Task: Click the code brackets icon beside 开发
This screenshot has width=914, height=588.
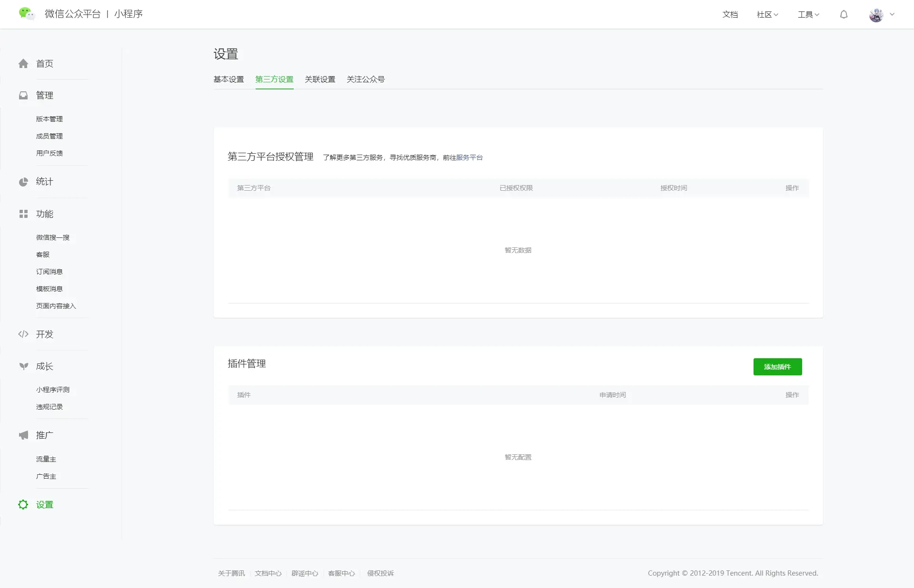Action: [23, 334]
